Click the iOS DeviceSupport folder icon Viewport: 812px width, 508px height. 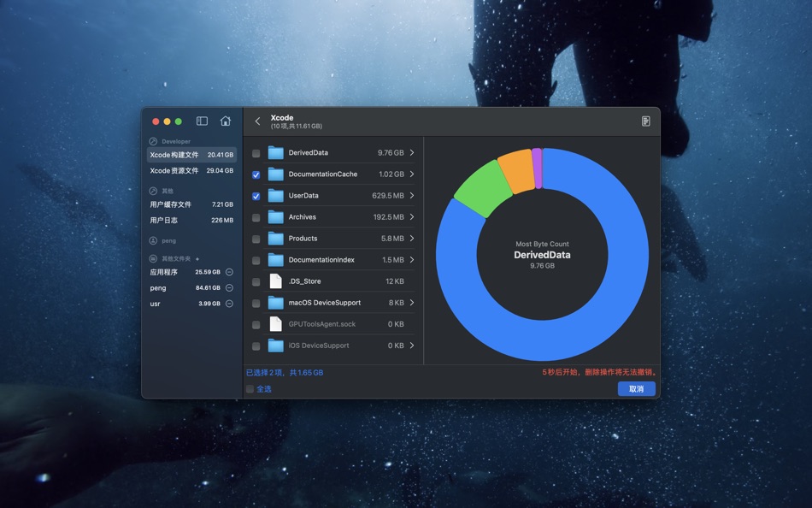(275, 346)
